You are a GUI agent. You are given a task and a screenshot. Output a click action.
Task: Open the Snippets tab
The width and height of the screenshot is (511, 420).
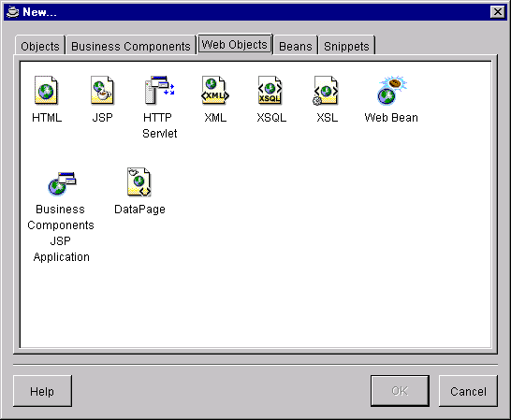346,46
